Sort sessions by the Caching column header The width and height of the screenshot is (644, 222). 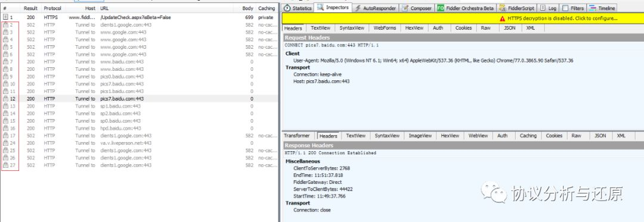tap(267, 8)
